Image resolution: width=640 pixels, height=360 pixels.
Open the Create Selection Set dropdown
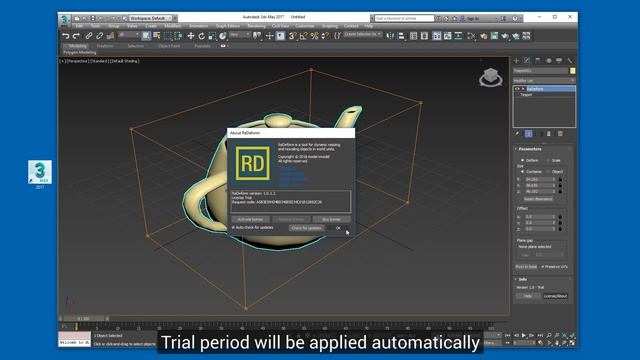363,35
